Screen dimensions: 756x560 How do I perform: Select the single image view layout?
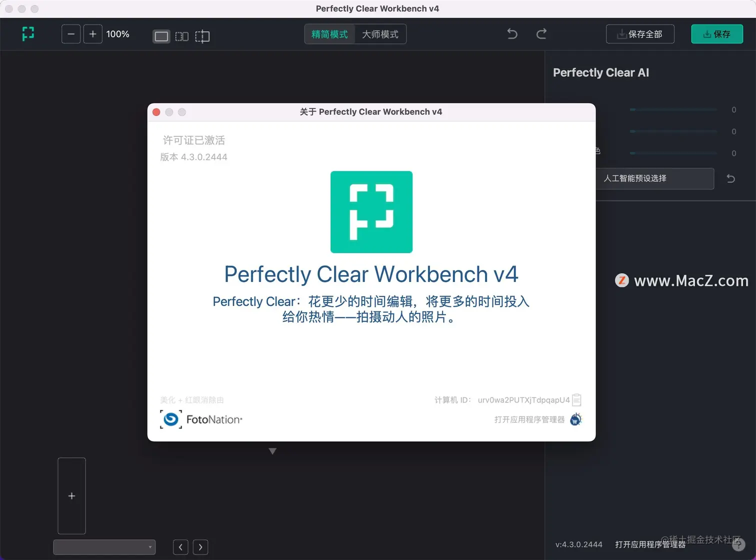[161, 36]
